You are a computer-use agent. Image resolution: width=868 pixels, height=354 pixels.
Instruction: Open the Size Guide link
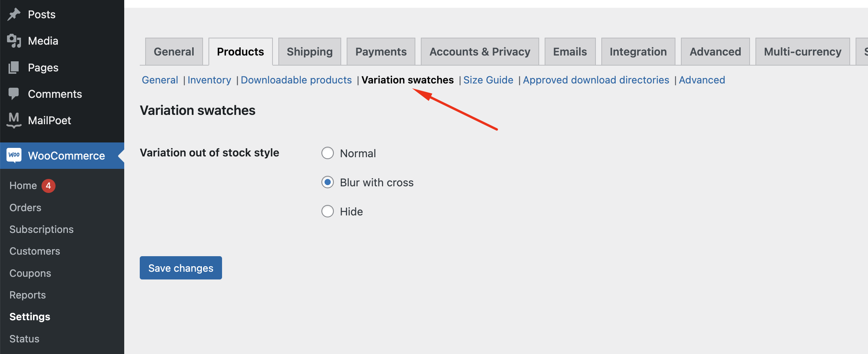coord(488,80)
